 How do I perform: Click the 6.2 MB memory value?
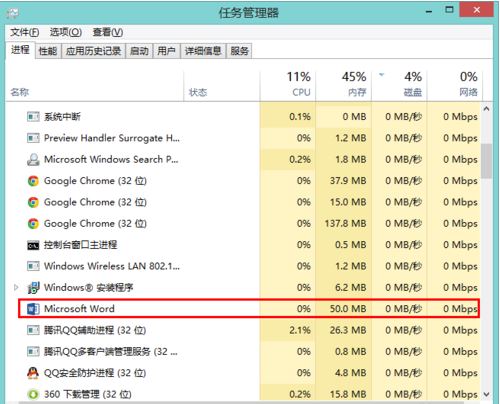click(351, 288)
